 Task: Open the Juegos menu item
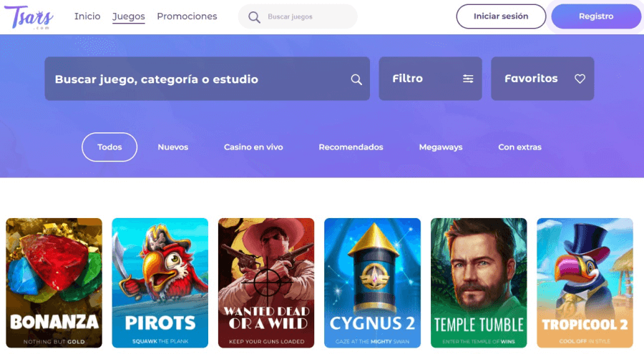coord(129,16)
